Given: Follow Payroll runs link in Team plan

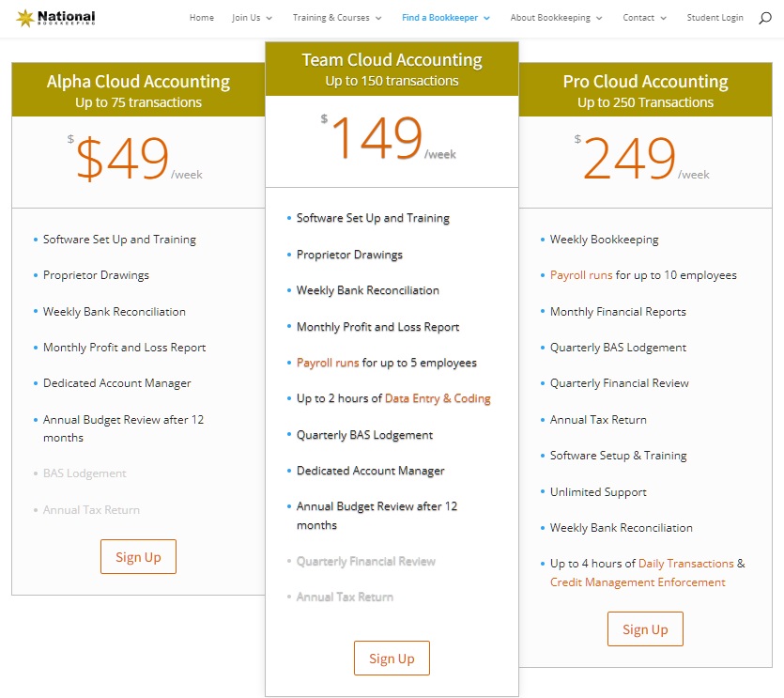Looking at the screenshot, I should pyautogui.click(x=328, y=363).
